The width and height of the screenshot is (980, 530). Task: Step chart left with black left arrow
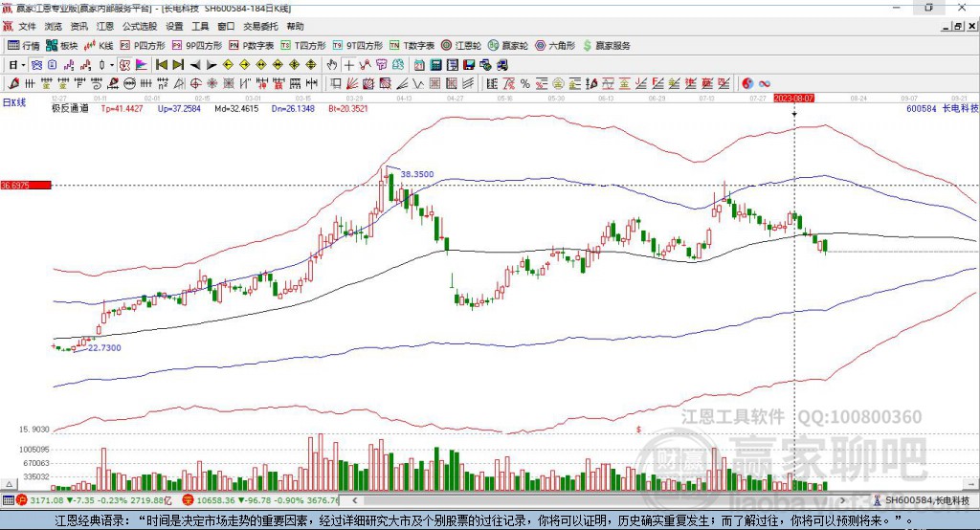tap(195, 65)
